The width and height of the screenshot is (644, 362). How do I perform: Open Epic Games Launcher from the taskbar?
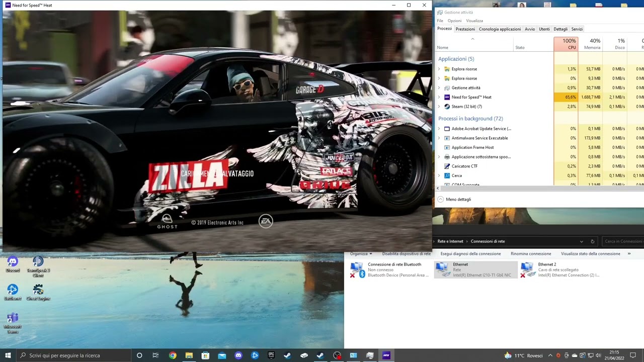point(271,355)
